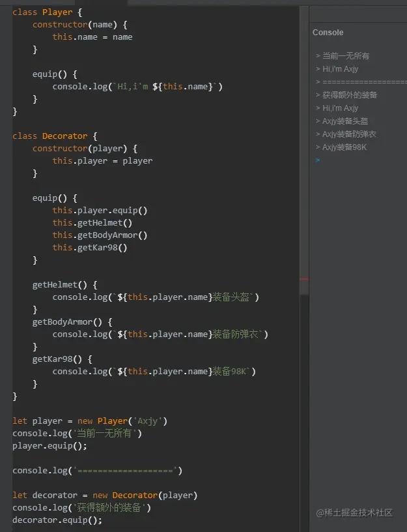
Task: Click the 'getHelmet() {' method definition
Action: coord(64,285)
